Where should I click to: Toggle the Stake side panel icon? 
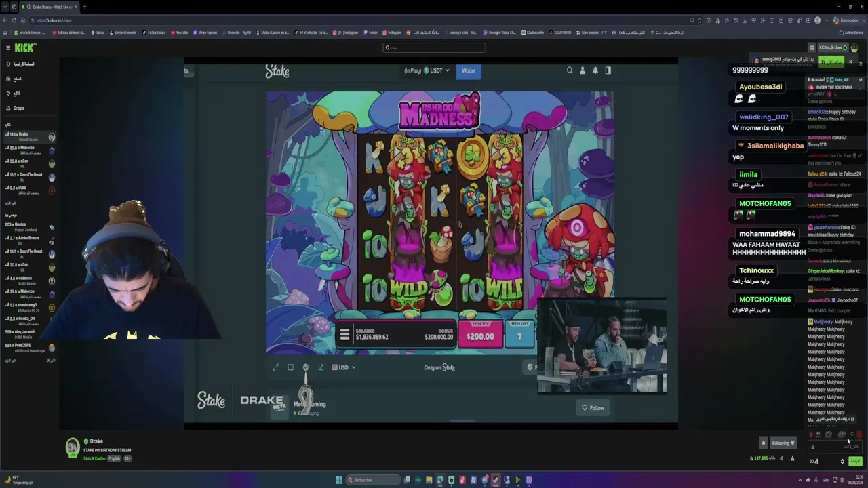tap(608, 70)
